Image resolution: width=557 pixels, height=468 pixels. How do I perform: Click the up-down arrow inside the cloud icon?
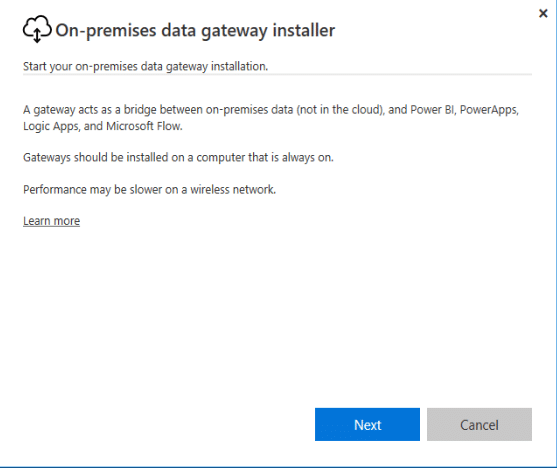(37, 36)
